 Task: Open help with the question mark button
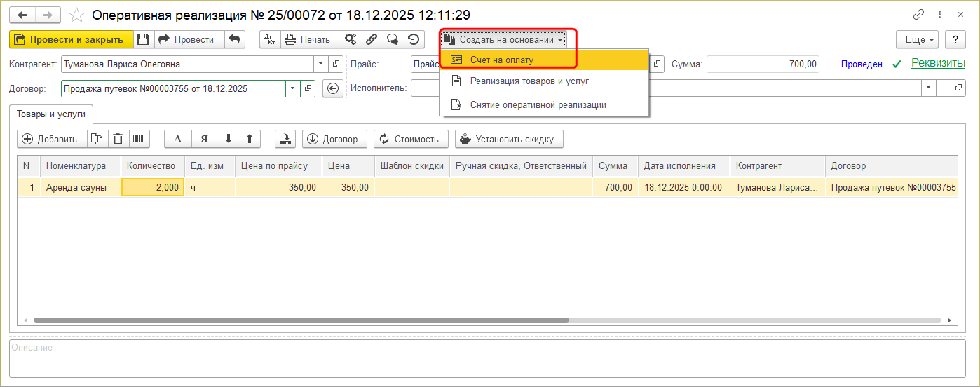(955, 39)
